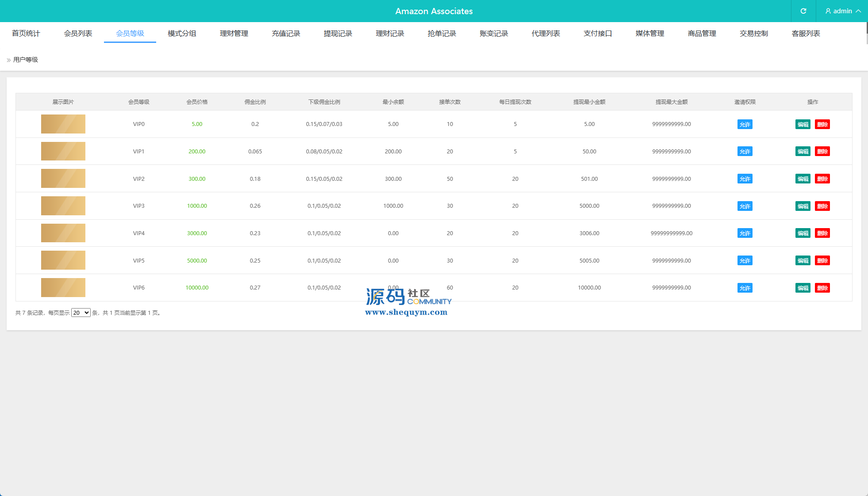Toggle invite permission 允许 for VIP6
868x496 pixels.
click(x=745, y=288)
